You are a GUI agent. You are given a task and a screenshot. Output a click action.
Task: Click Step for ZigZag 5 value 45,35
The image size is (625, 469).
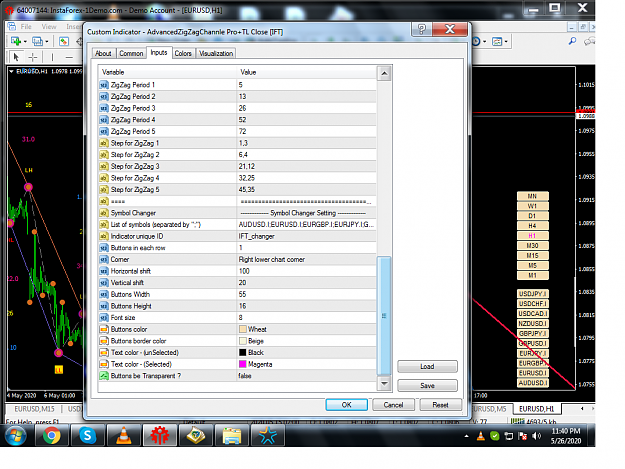click(306, 190)
